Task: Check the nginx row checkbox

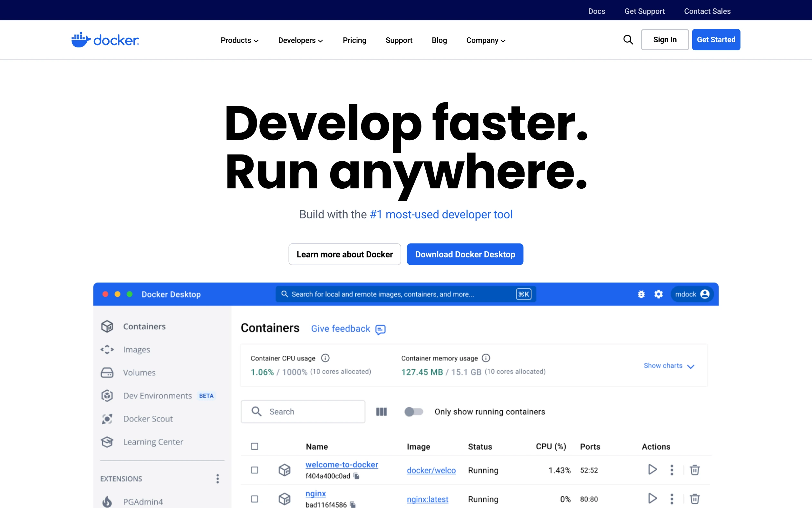Action: coord(255,499)
